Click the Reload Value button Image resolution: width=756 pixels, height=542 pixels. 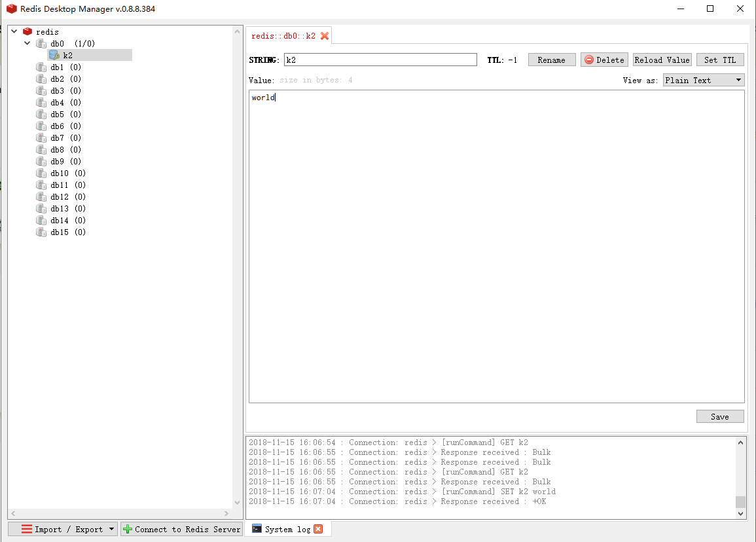coord(662,60)
